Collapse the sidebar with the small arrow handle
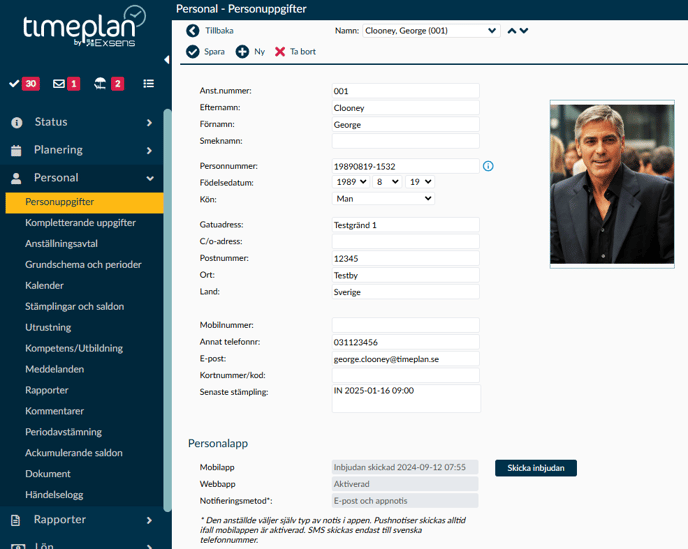Image resolution: width=688 pixels, height=549 pixels. [x=167, y=60]
